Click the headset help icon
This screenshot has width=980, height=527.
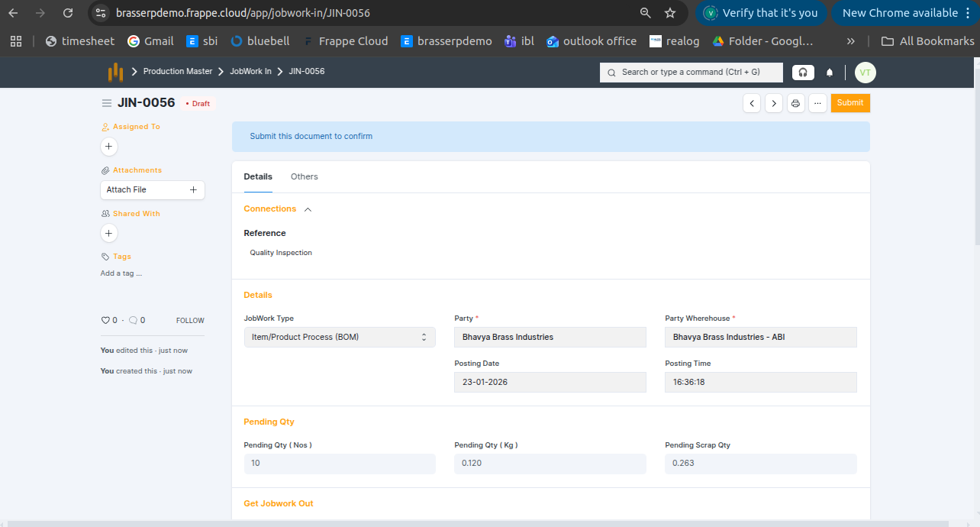pos(803,73)
